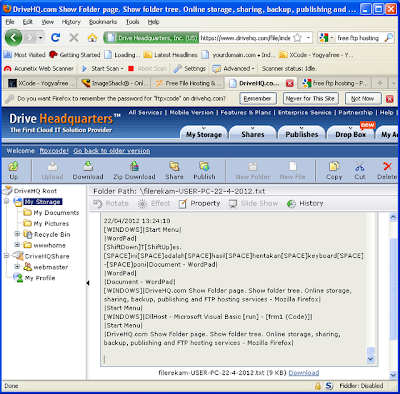The image size is (400, 394).
Task: Click the Not Now button
Action: (362, 99)
